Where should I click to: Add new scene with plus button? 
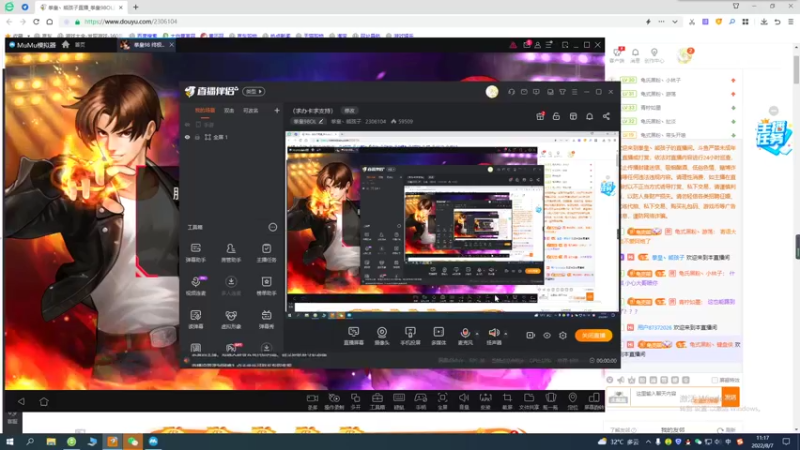click(x=277, y=110)
